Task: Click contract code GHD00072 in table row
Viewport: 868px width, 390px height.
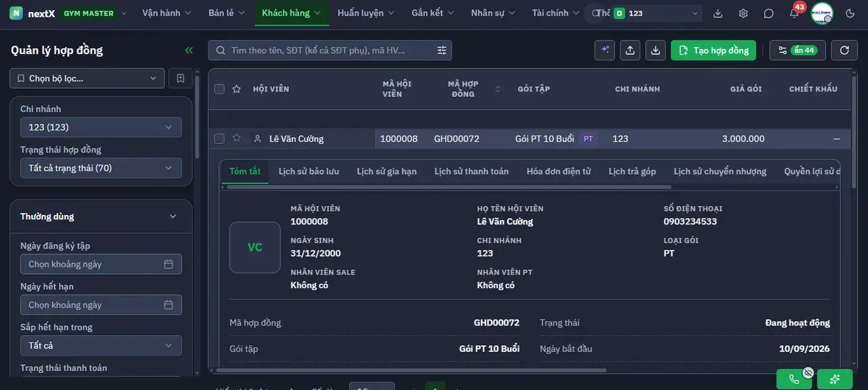Action: 456,138
